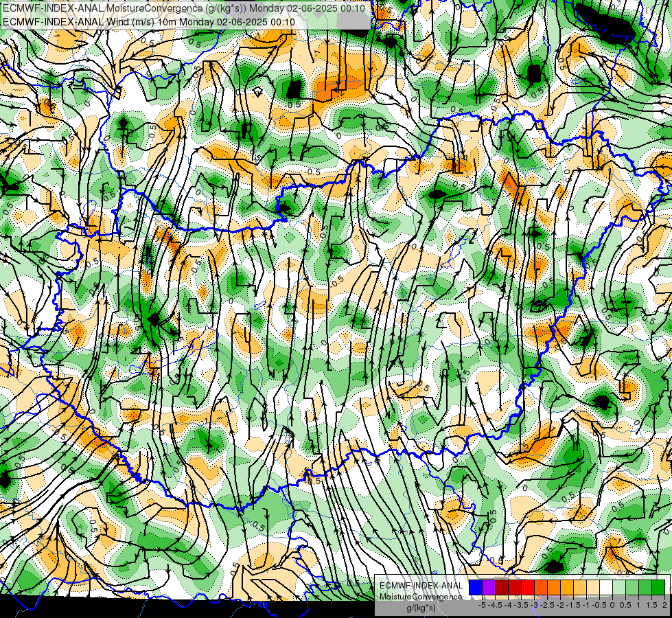Click the white legend swatch -0.5 to 0
Image resolution: width=672 pixels, height=618 pixels.
tap(606, 587)
